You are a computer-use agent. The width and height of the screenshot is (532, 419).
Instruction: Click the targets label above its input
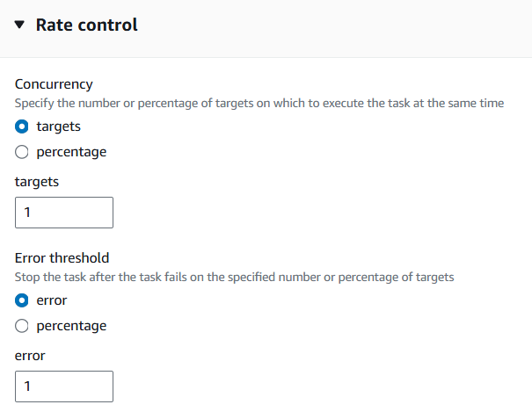click(37, 182)
